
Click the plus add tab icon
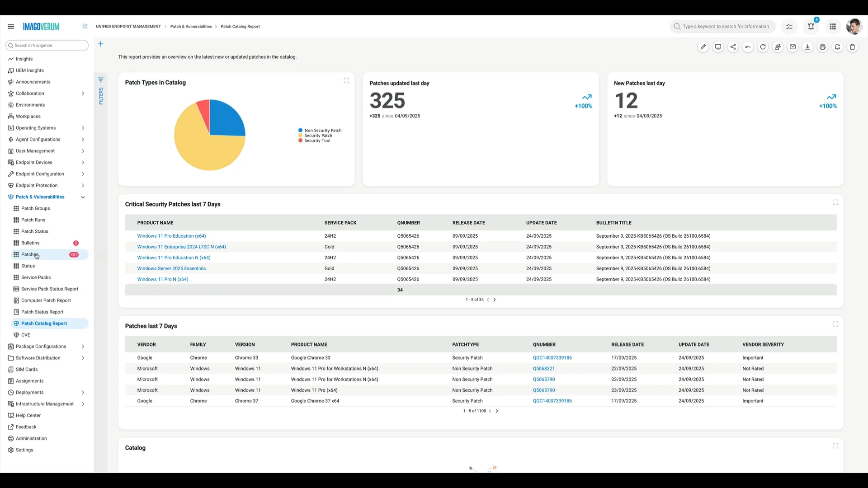[x=101, y=44]
